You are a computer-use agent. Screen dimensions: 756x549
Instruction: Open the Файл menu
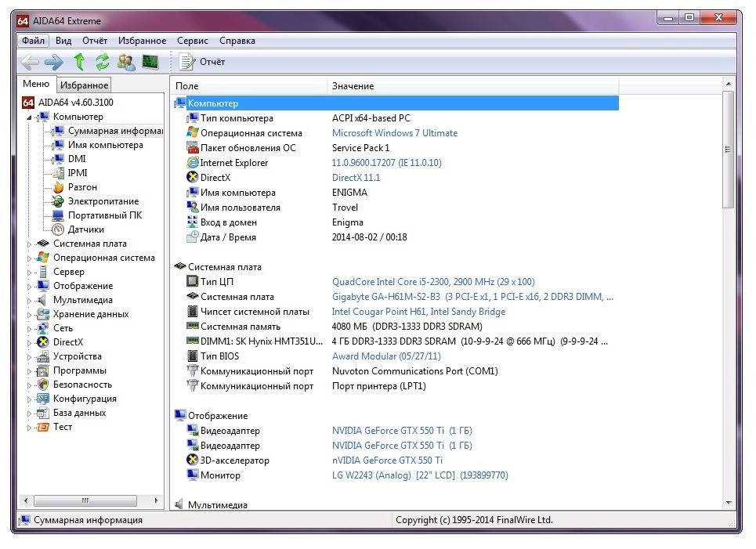coord(33,41)
